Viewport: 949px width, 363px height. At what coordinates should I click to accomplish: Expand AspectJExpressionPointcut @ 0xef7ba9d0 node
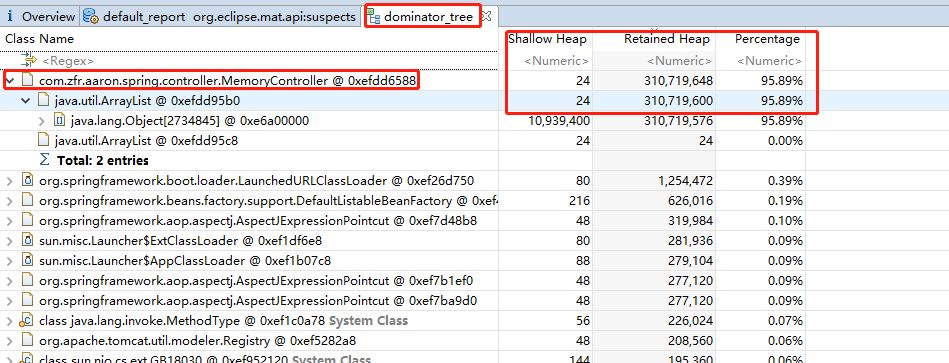[x=10, y=301]
